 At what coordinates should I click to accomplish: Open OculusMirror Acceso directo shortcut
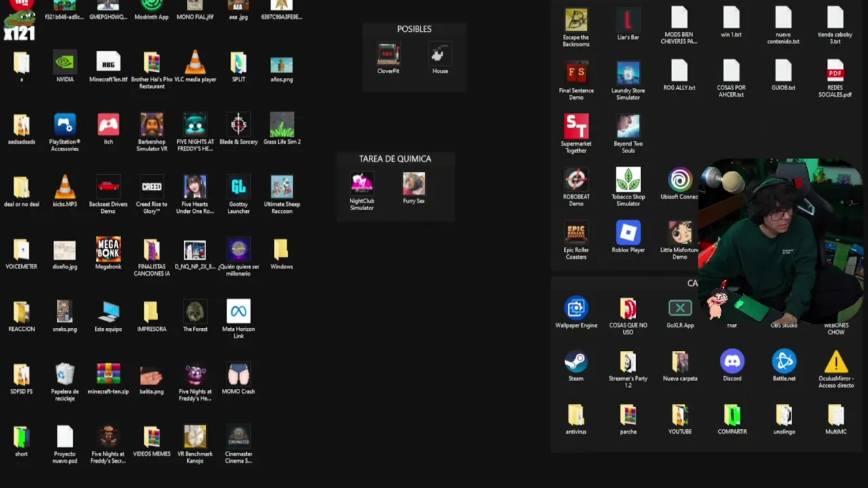click(835, 361)
